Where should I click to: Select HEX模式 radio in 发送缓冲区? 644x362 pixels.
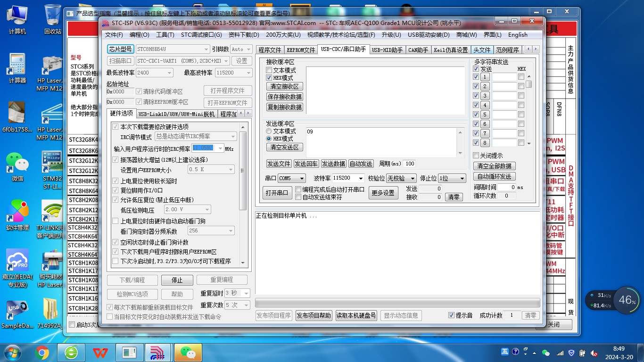pos(269,139)
